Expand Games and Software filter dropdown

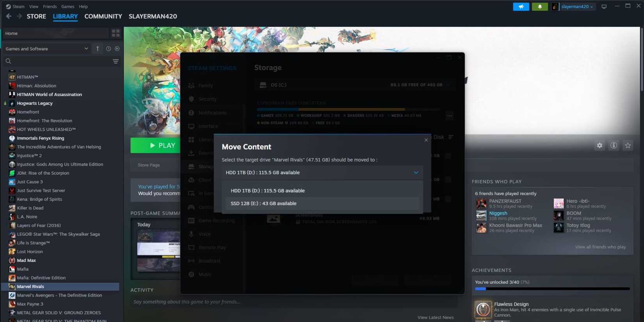pos(47,49)
